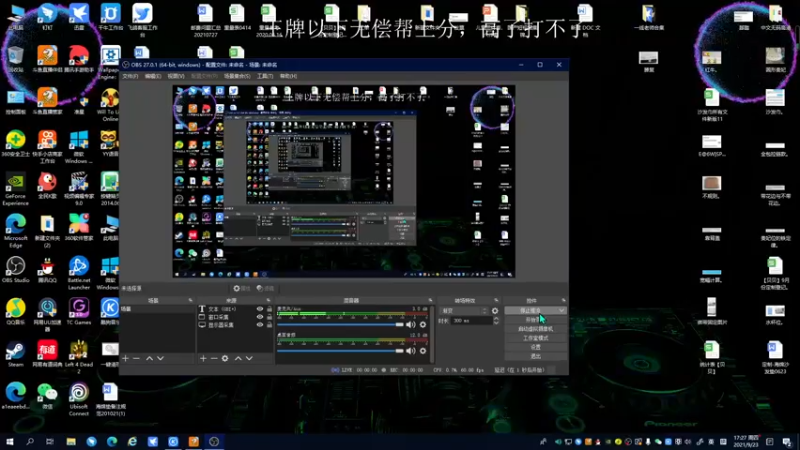Adjust the desktop audio volume slider

click(340, 351)
